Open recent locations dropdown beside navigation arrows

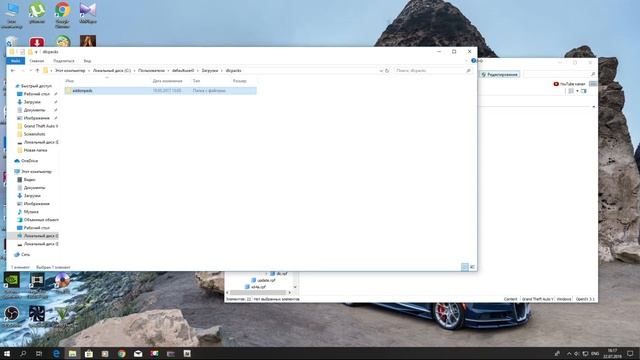coord(31,71)
